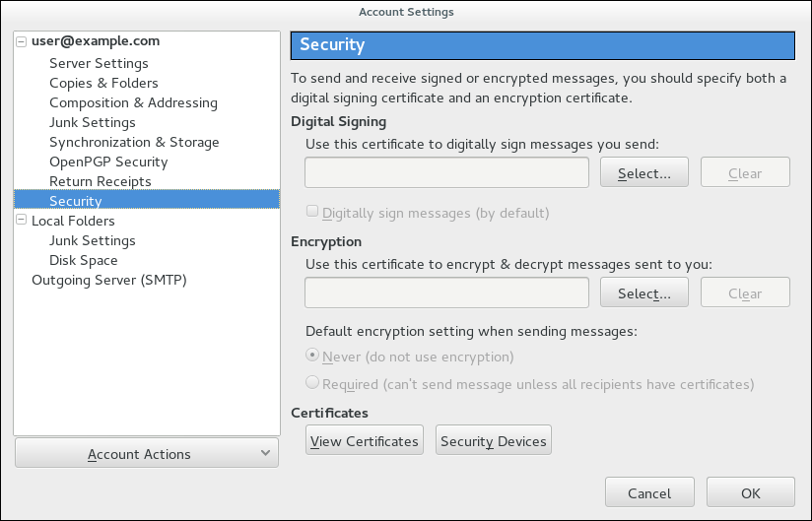This screenshot has height=521, width=812.
Task: Focus the encryption certificate field
Action: (x=446, y=293)
